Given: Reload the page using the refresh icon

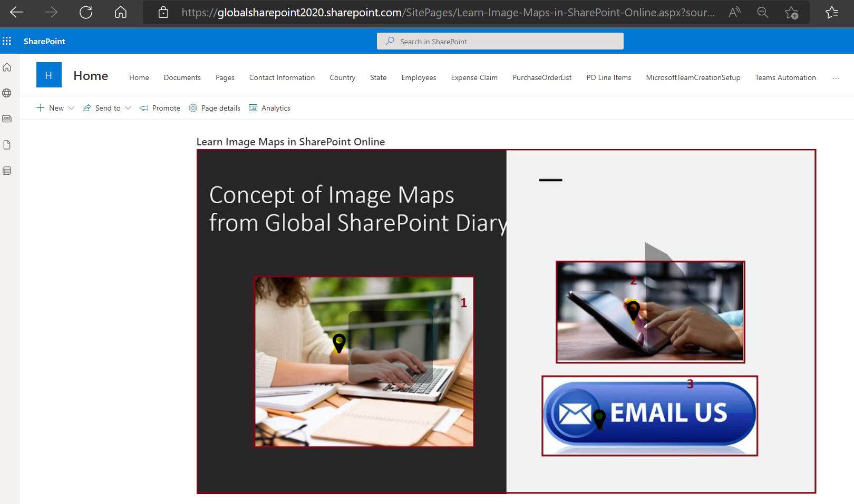Looking at the screenshot, I should [86, 12].
